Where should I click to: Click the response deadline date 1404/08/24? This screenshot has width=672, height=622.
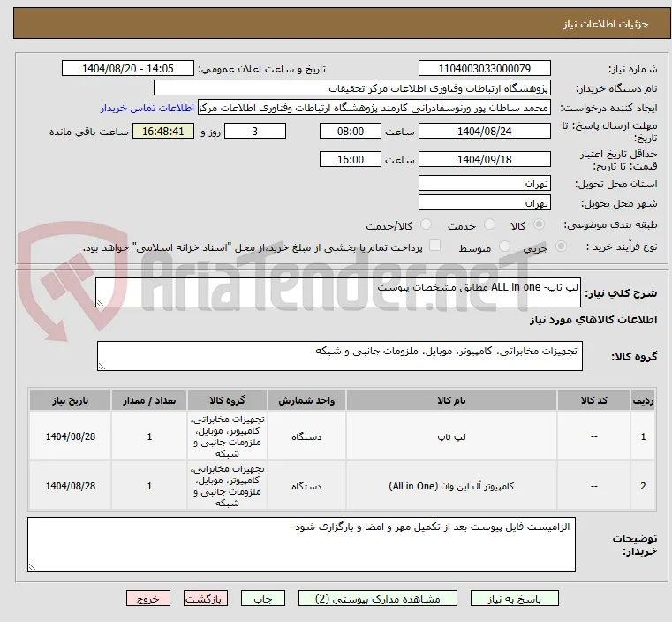[x=484, y=131]
